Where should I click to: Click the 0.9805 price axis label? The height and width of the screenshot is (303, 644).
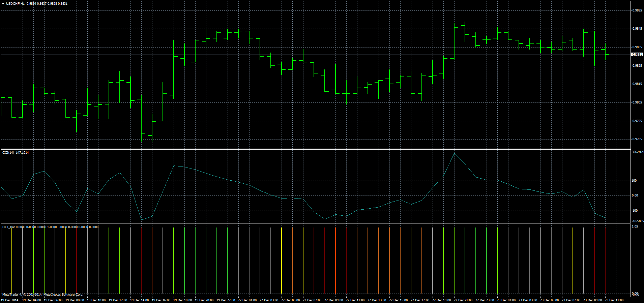pos(637,102)
